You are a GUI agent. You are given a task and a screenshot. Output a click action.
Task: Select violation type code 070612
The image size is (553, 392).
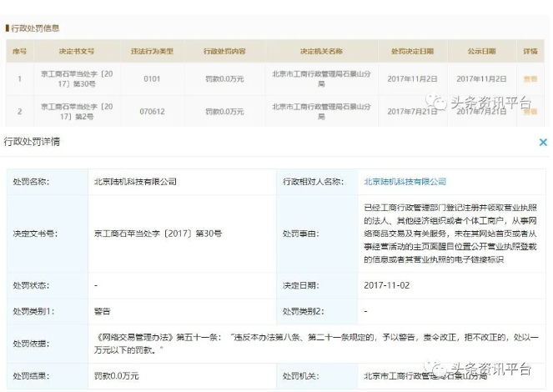click(152, 112)
